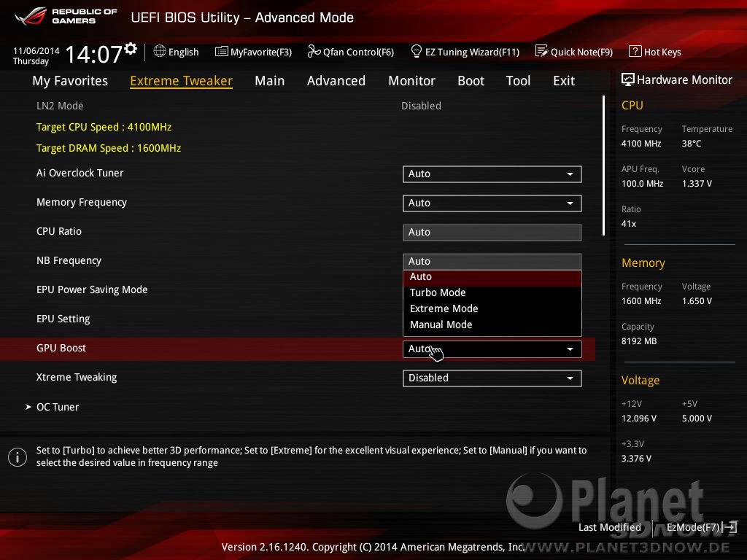This screenshot has height=560, width=747.
Task: Select the GPU Boost row label
Action: pyautogui.click(x=61, y=348)
